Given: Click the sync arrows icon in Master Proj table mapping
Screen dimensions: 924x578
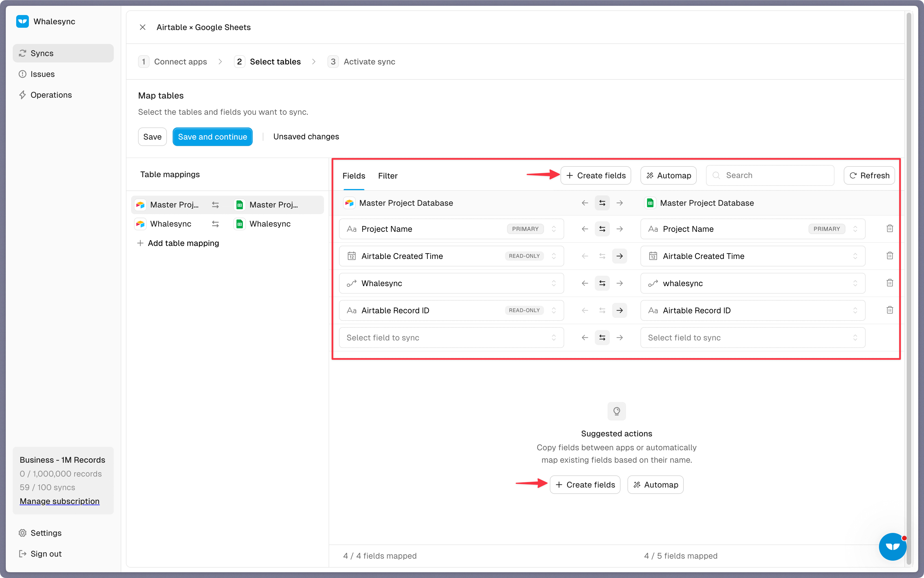Looking at the screenshot, I should point(215,205).
